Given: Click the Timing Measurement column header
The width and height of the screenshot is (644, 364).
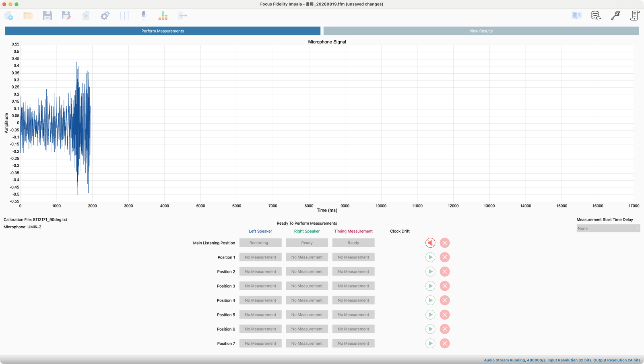Looking at the screenshot, I should pos(353,231).
